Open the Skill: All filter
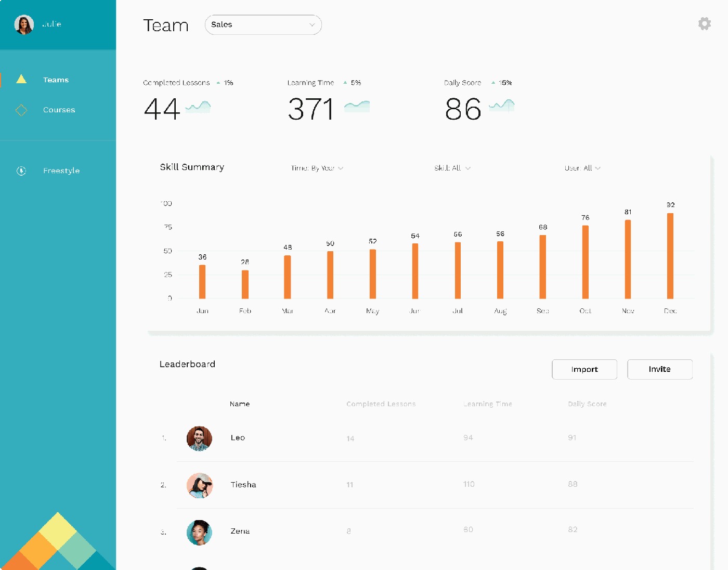 [452, 168]
